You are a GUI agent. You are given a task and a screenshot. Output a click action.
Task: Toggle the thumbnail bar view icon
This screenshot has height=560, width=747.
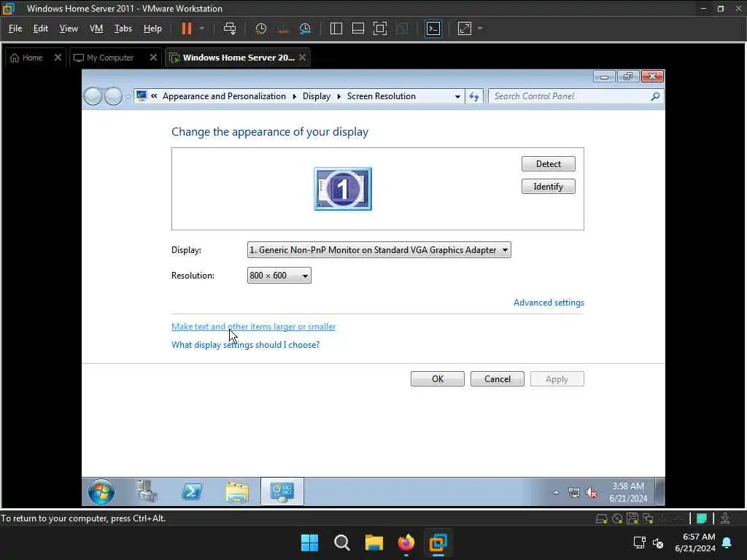(x=357, y=28)
